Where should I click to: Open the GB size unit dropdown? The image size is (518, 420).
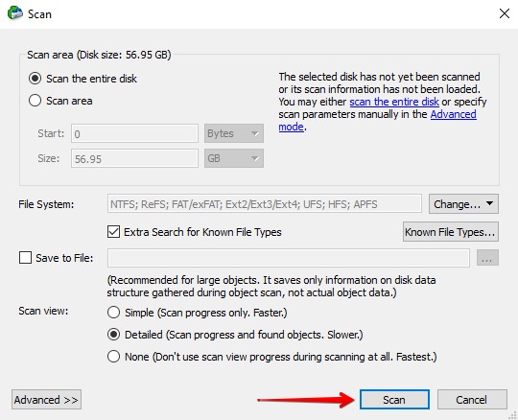point(234,158)
